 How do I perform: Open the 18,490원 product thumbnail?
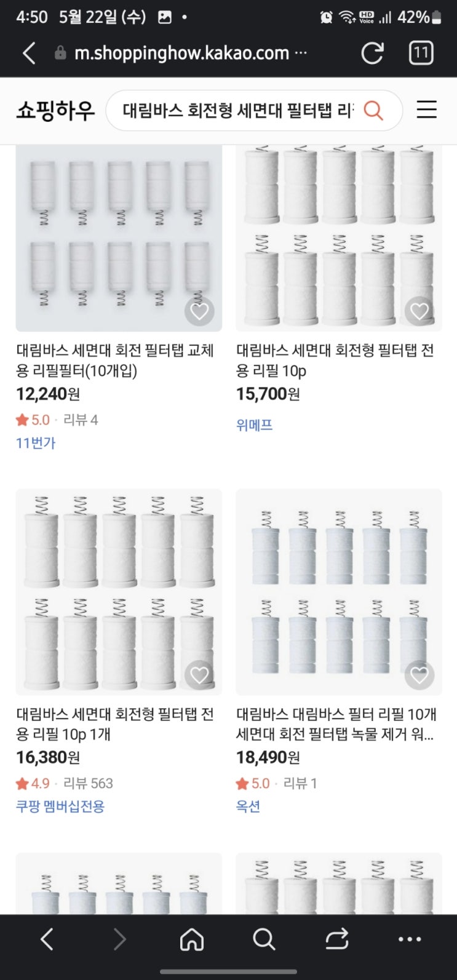pyautogui.click(x=339, y=591)
